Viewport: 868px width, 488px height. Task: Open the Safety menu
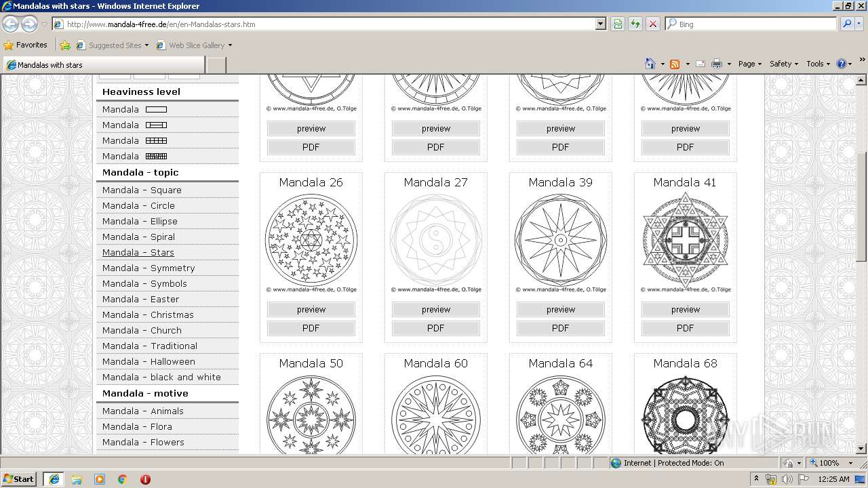coord(783,64)
